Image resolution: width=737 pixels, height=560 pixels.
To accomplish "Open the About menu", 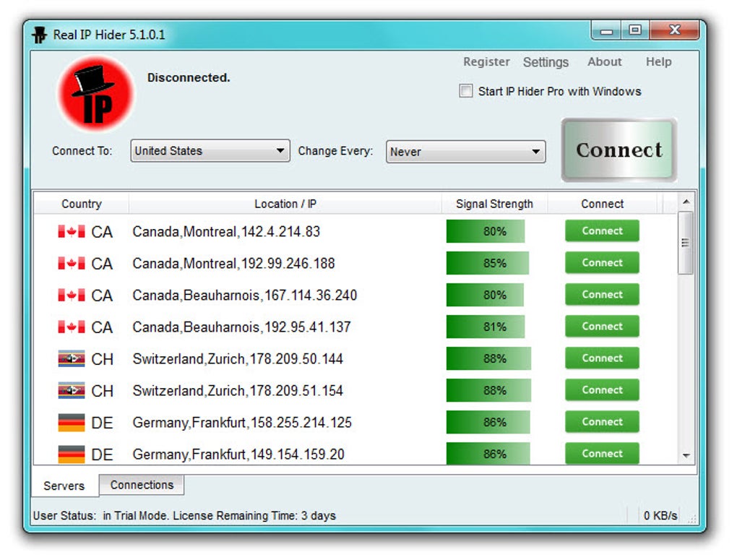I will coord(605,61).
